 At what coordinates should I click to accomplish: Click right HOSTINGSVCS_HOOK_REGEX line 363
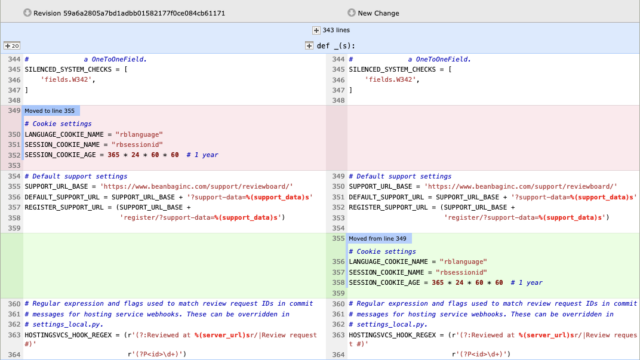point(493,335)
